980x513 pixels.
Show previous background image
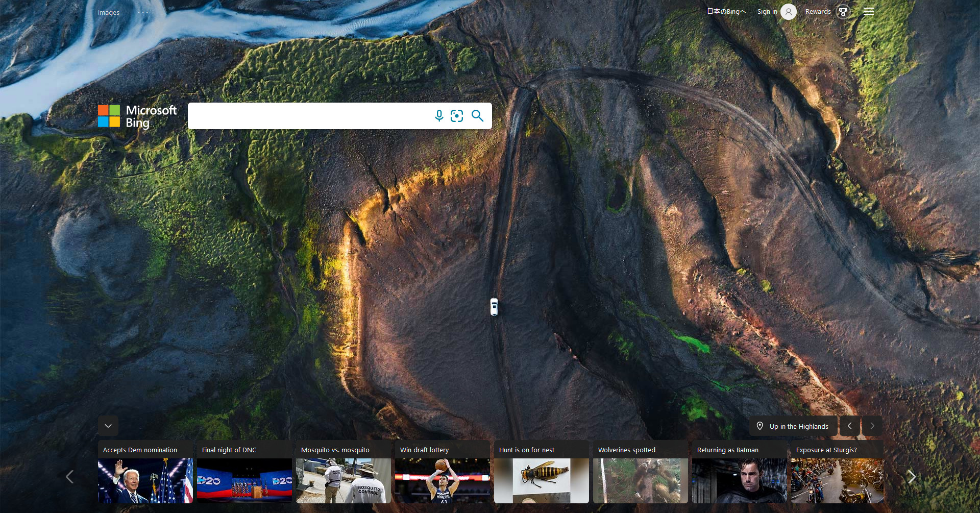tap(849, 426)
